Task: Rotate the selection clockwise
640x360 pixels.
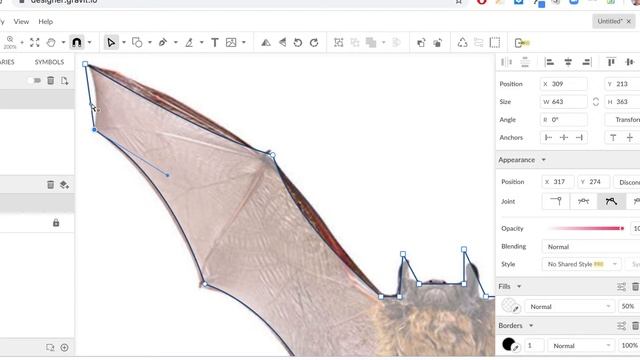Action: (x=314, y=42)
